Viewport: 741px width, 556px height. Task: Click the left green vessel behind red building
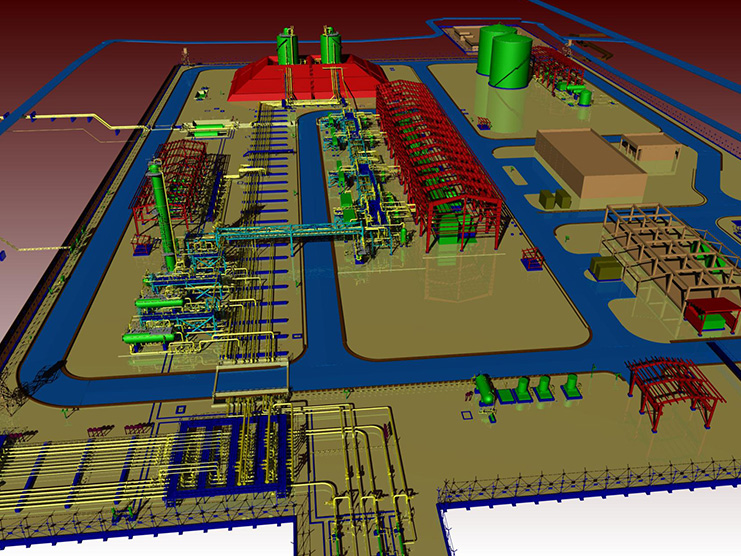(x=288, y=46)
